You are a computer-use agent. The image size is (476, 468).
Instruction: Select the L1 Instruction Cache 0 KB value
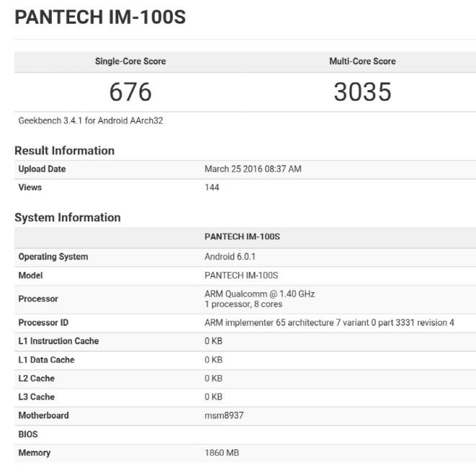click(213, 341)
